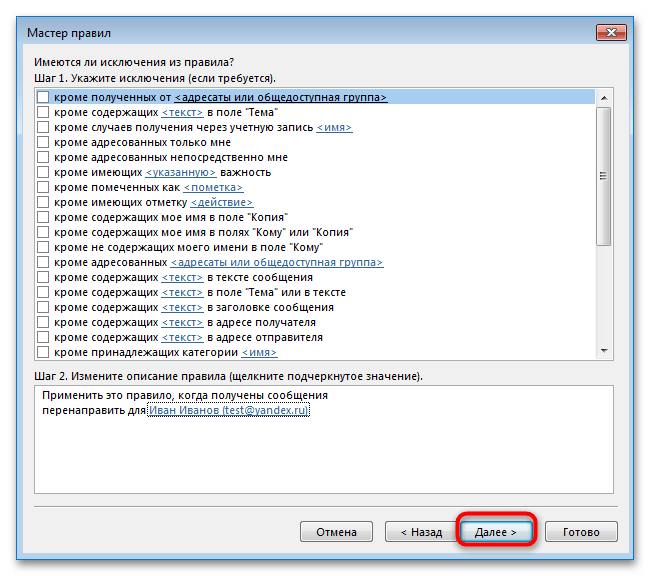Check 'кроме полученных от' exception checkbox
This screenshot has width=650, height=576.
pos(43,97)
